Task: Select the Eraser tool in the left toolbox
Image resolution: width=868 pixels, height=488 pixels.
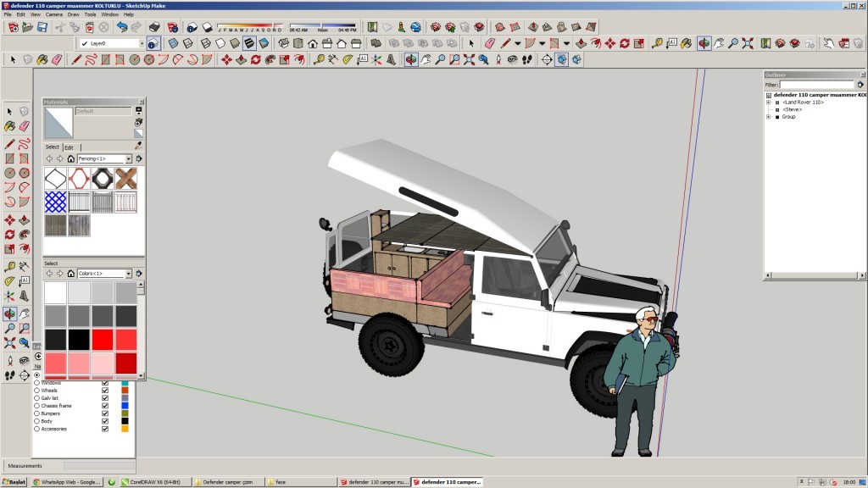Action: point(24,126)
